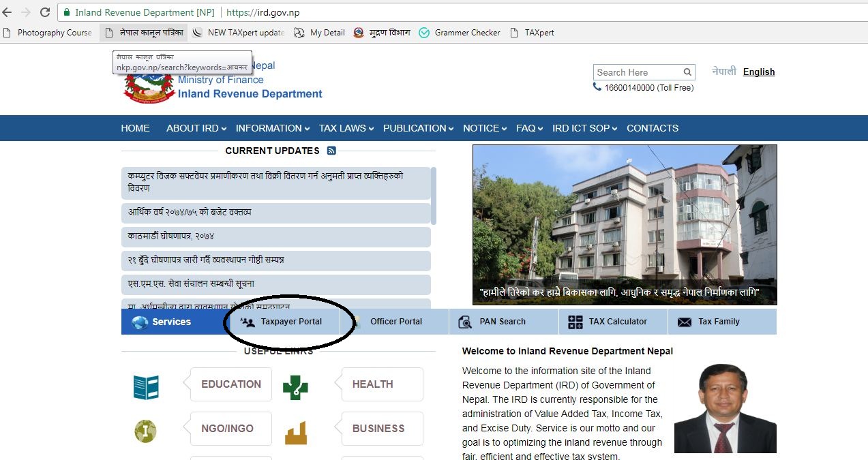Image resolution: width=868 pixels, height=460 pixels.
Task: Click the IRD building banner image
Action: [625, 225]
